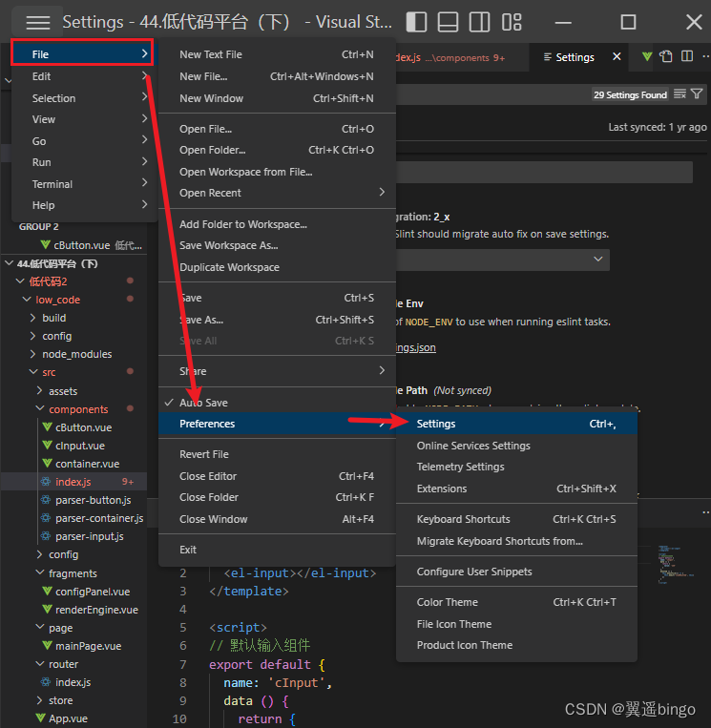The image size is (711, 728).
Task: Toggle bottom panel layout icon
Action: [448, 22]
